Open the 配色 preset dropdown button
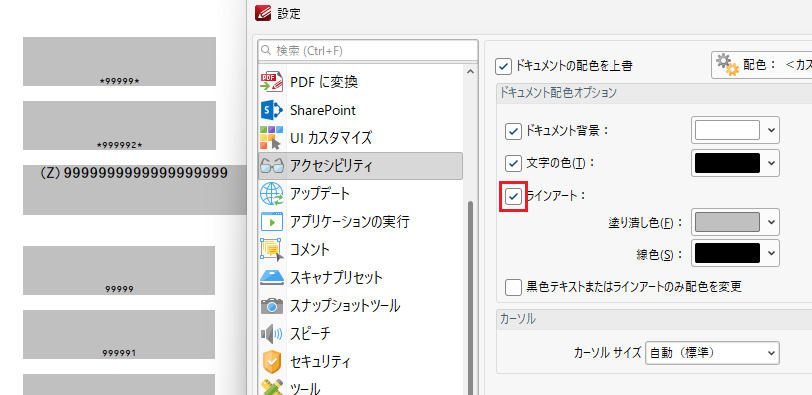Viewport: 812px width, 395px height. pyautogui.click(x=762, y=65)
